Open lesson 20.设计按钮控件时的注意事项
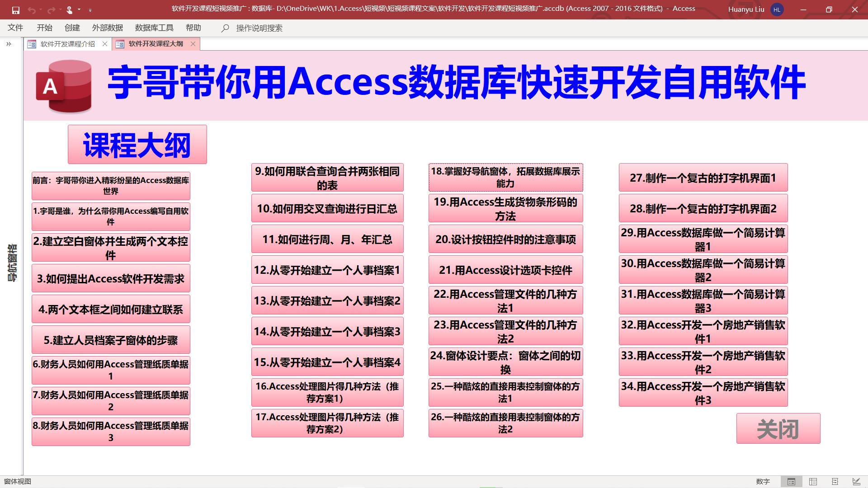This screenshot has height=488, width=868. (x=505, y=239)
